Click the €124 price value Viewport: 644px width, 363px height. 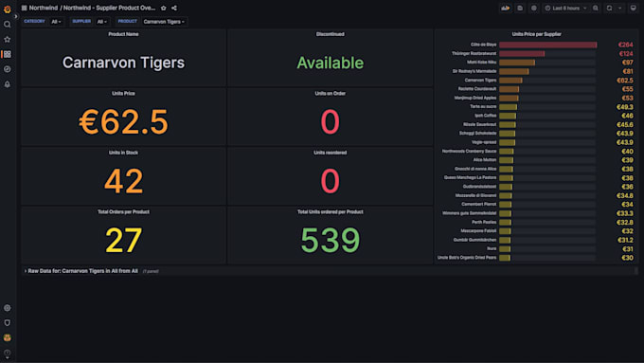626,53
